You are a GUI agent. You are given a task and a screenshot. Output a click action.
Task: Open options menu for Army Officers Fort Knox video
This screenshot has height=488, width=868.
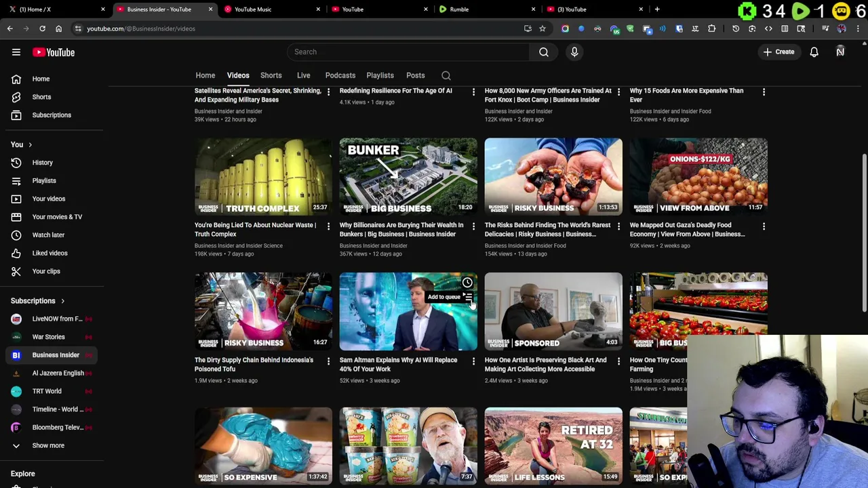point(618,92)
